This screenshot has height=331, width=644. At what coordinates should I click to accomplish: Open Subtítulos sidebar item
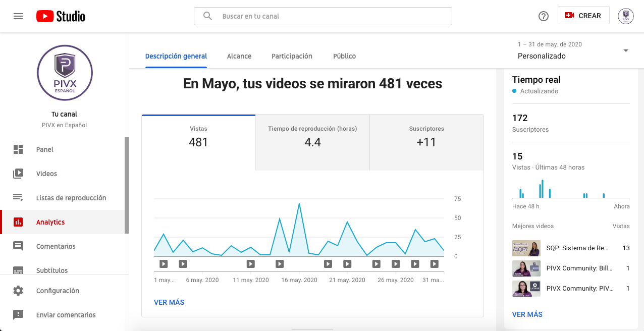coord(63,269)
